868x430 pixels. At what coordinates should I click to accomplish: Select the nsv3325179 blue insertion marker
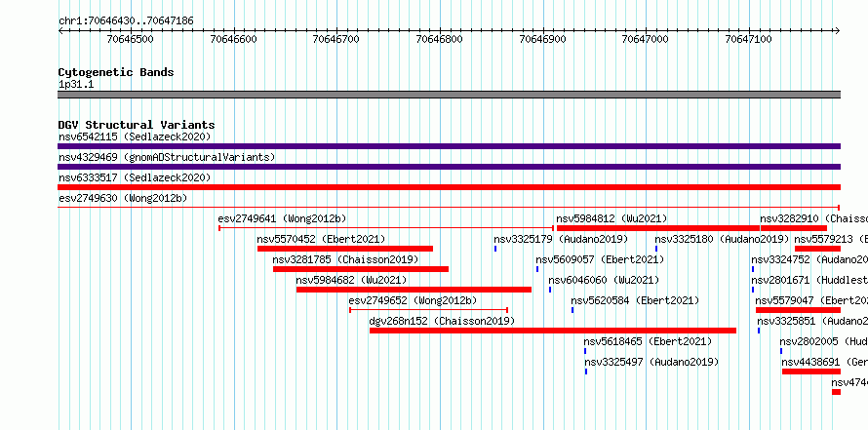pyautogui.click(x=495, y=249)
